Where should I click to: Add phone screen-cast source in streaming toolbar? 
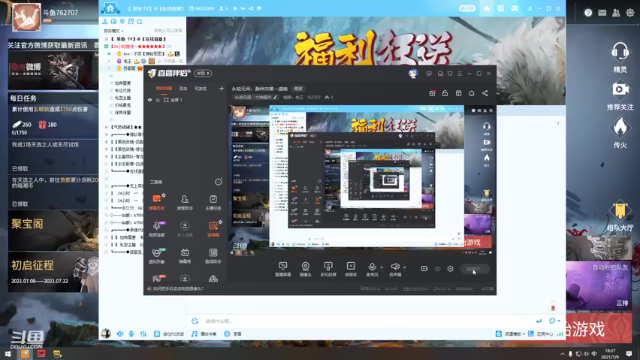tap(328, 269)
